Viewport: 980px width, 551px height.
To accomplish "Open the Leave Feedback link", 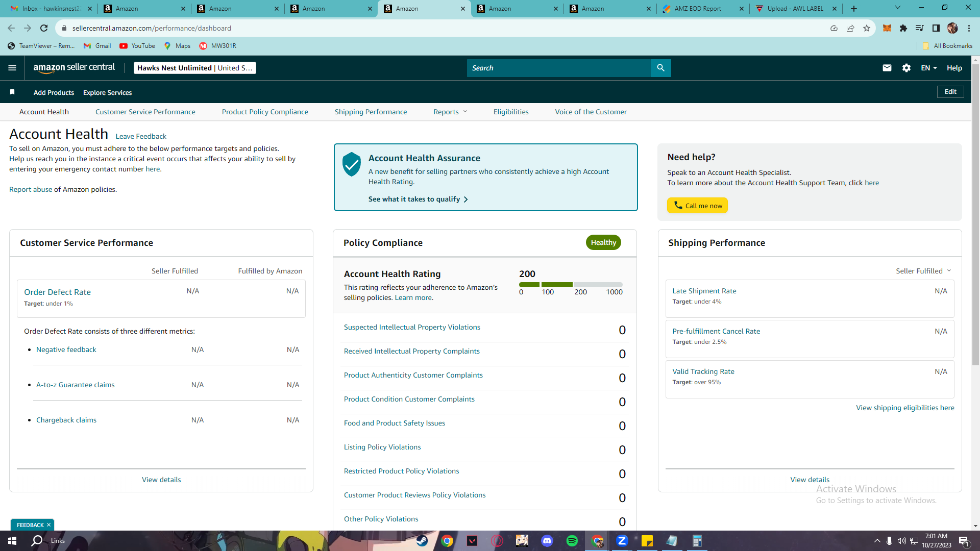I will click(x=141, y=136).
